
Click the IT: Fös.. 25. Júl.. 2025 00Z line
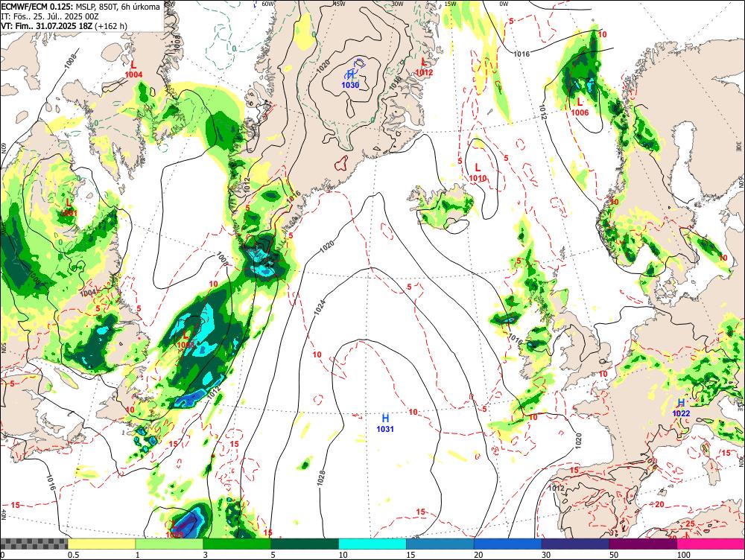tap(50, 16)
